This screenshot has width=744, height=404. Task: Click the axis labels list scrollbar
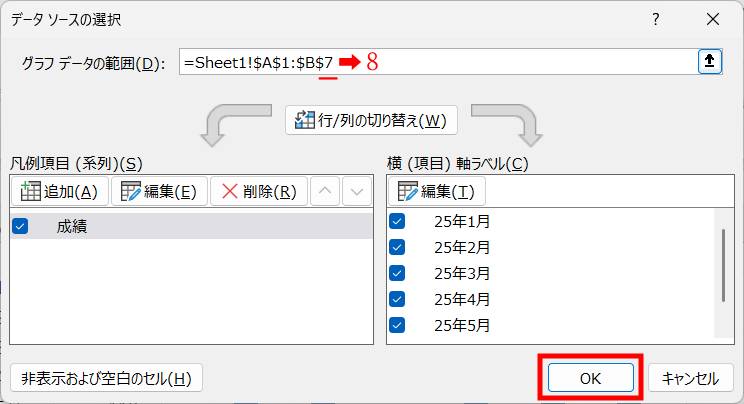724,265
